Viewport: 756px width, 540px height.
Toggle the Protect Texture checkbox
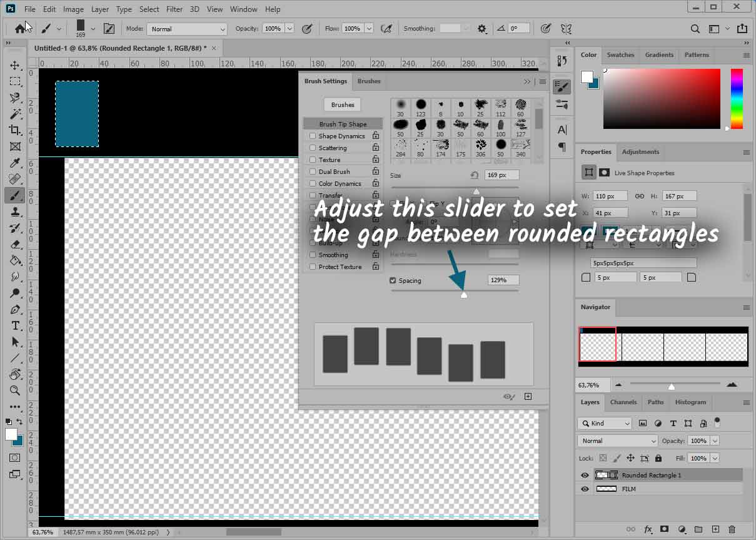313,267
